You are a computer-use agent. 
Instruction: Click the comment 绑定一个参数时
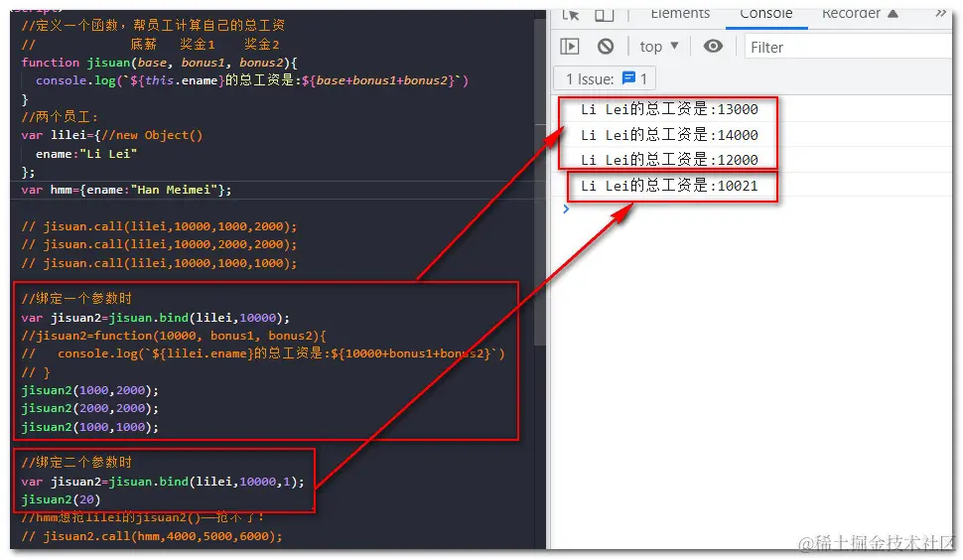[76, 299]
